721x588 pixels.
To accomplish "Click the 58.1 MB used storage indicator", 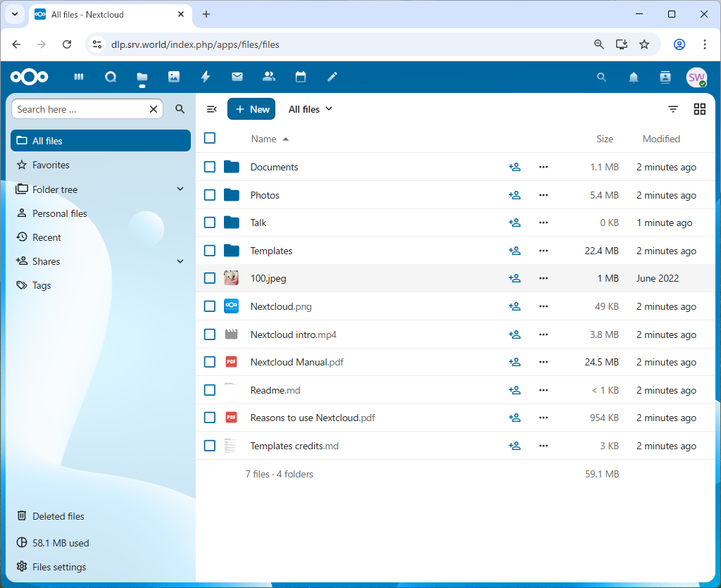I will click(101, 543).
